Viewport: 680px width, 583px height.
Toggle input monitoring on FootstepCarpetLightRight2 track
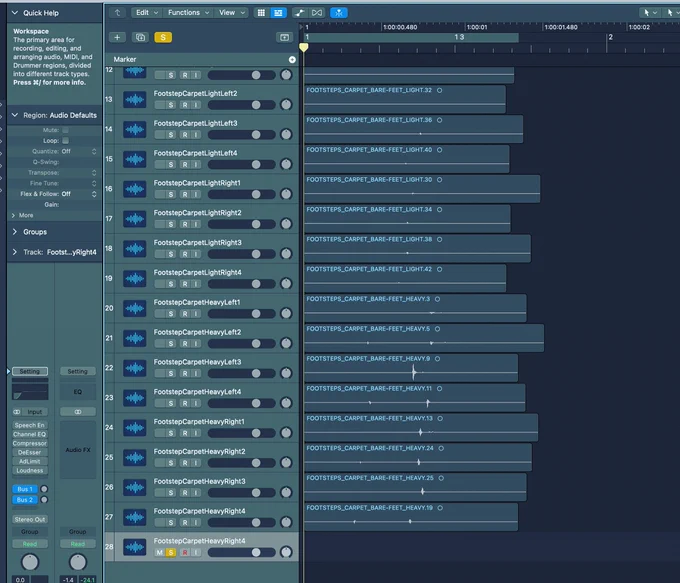tap(196, 224)
